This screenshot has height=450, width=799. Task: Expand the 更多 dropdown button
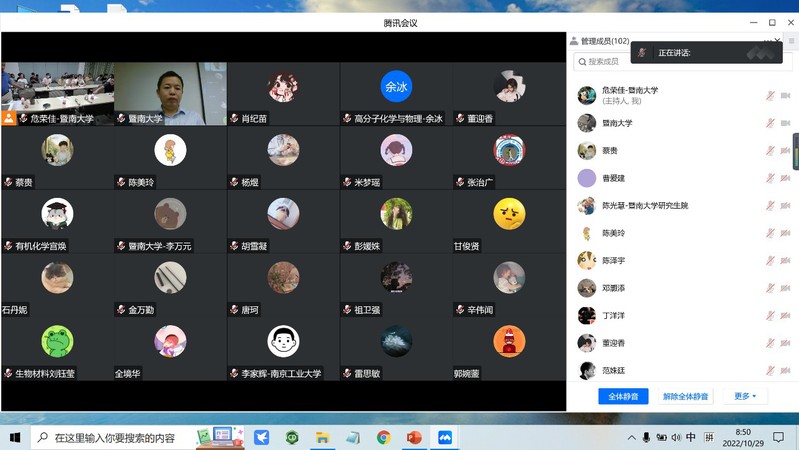click(x=745, y=396)
